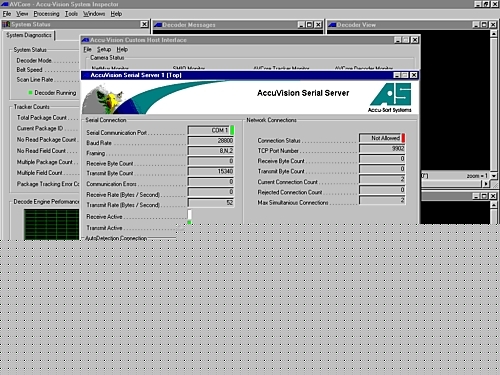
Task: Click the green Decoder Running indicator
Action: click(x=30, y=92)
